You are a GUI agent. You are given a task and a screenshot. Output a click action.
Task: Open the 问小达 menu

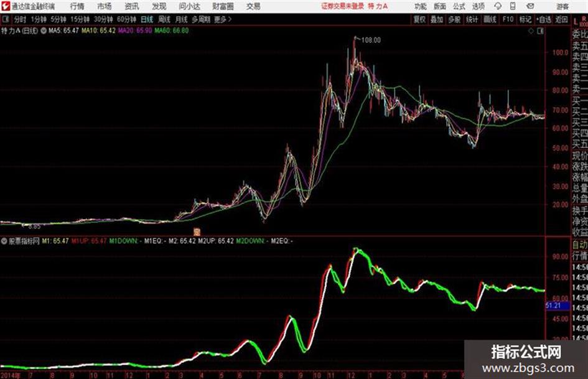pyautogui.click(x=189, y=6)
